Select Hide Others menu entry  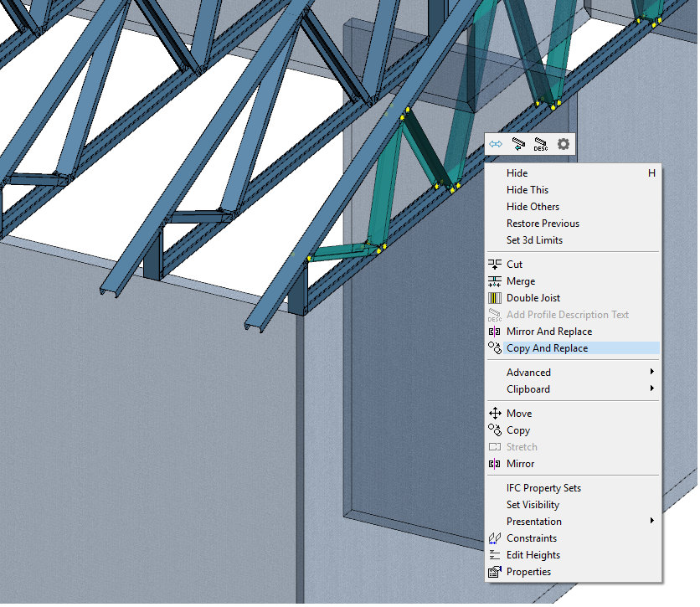533,207
